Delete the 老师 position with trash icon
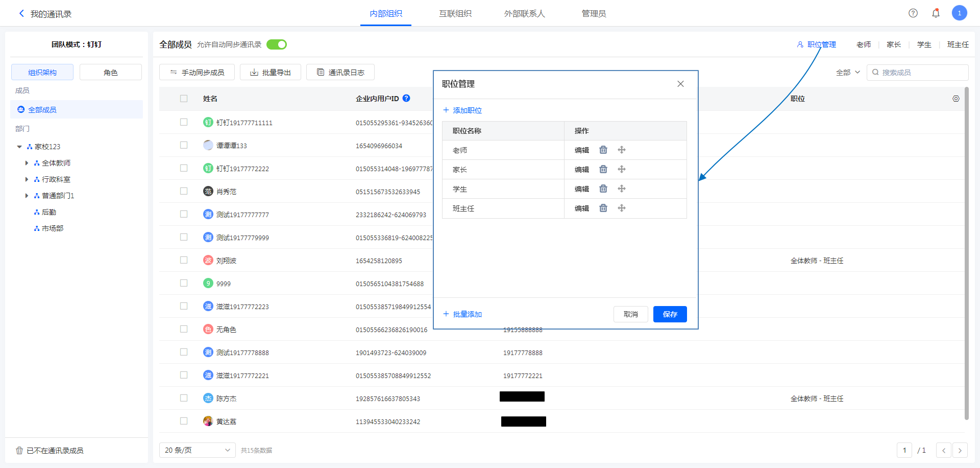The image size is (980, 468). click(x=603, y=150)
